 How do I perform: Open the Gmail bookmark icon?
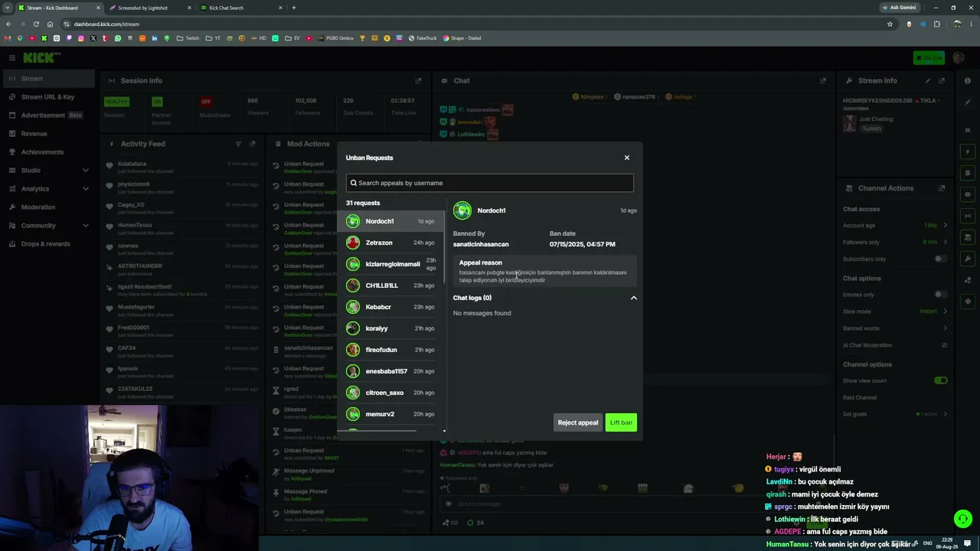tap(8, 38)
